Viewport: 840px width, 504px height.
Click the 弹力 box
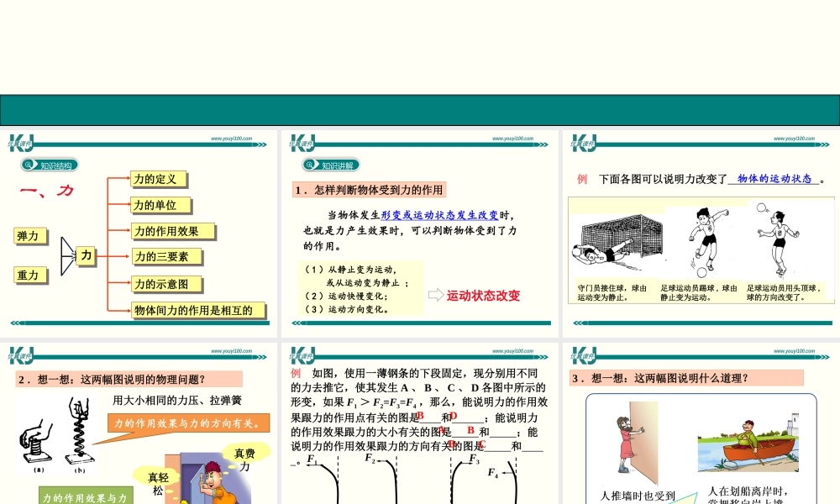(x=30, y=236)
